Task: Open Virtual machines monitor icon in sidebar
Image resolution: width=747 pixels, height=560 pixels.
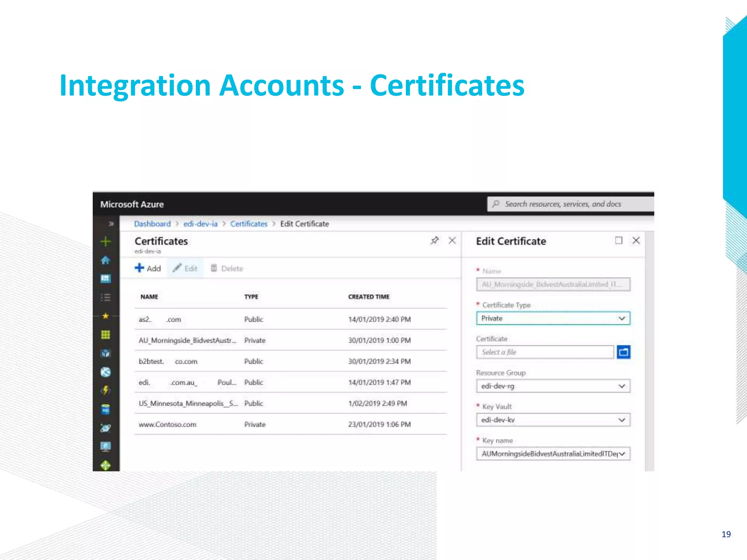Action: [105, 447]
